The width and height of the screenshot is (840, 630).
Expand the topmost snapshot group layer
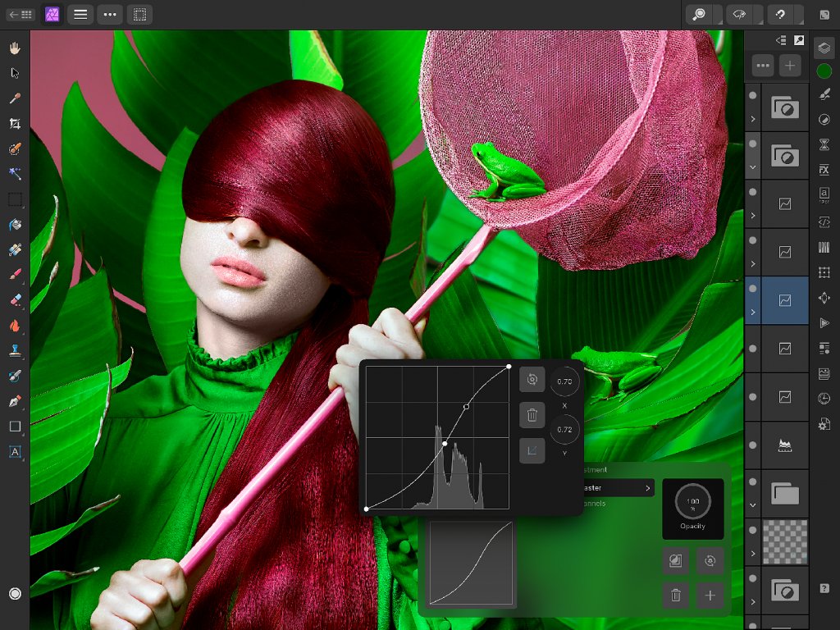click(753, 119)
